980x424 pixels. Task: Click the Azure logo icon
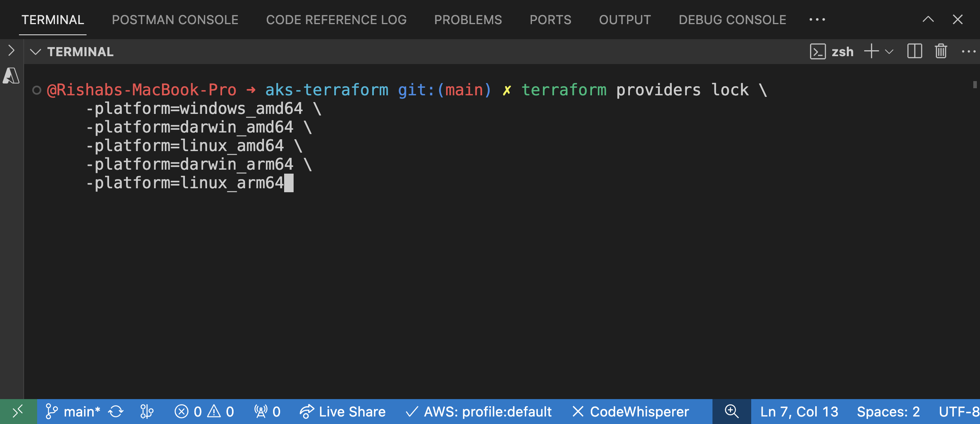tap(11, 76)
